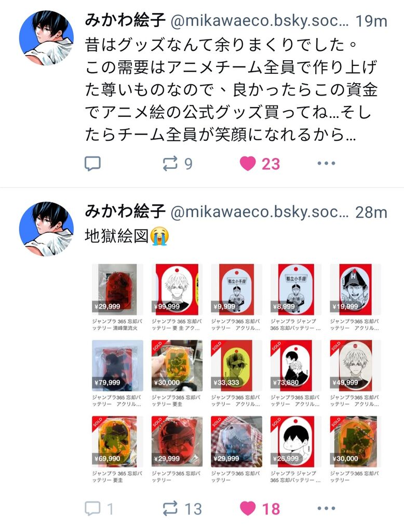Reply to the 地獄絵図 post
This screenshot has width=404, height=532.
[x=98, y=509]
